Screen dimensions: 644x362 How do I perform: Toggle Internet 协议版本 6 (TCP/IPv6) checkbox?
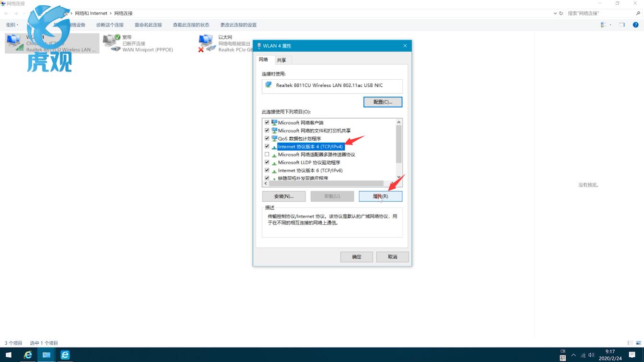pos(267,170)
